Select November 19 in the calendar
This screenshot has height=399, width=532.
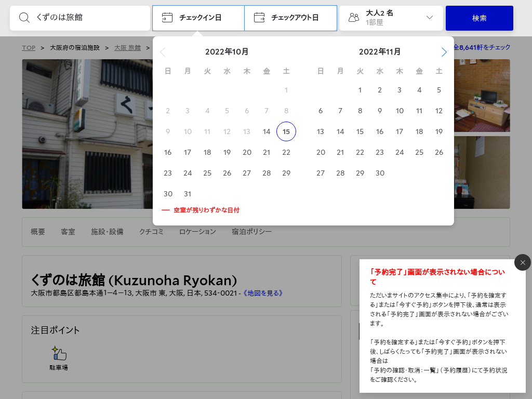coord(439,131)
